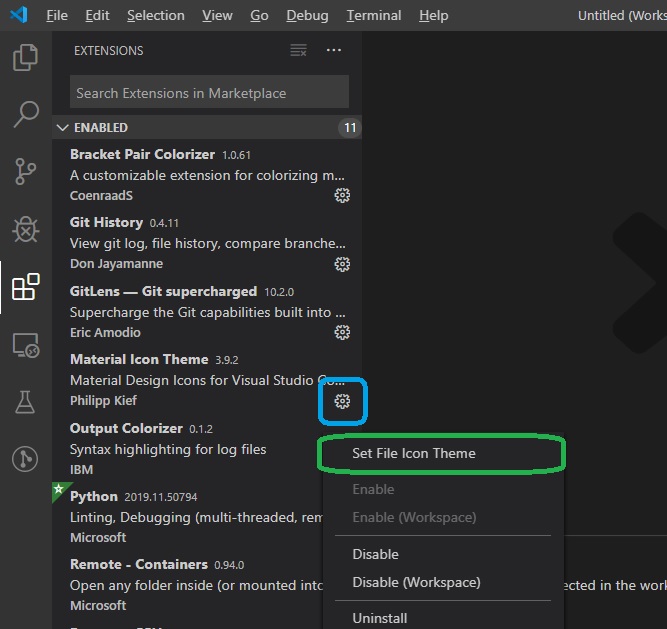
Task: Select GitLens — Git supercharged entry
Action: tap(207, 311)
